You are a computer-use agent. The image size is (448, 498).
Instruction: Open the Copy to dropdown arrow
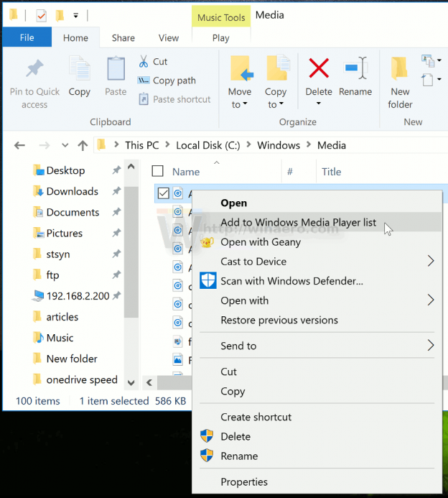pos(281,103)
